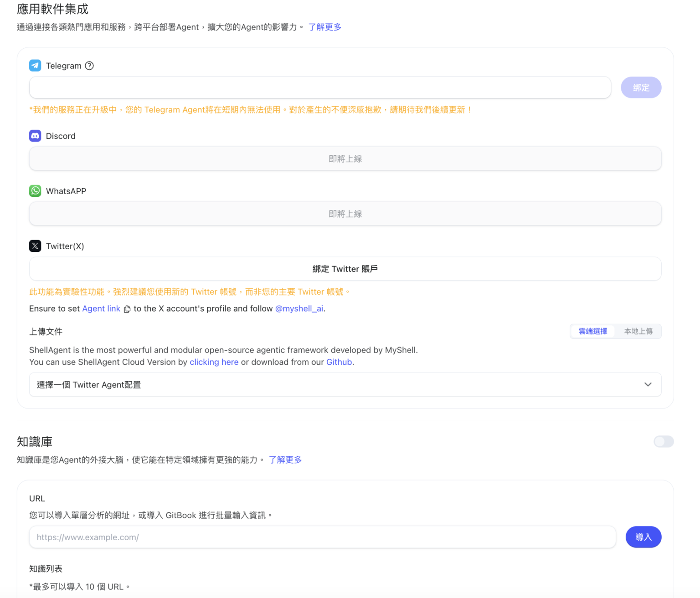
Task: Click the Telegram help question mark icon
Action: tap(89, 66)
